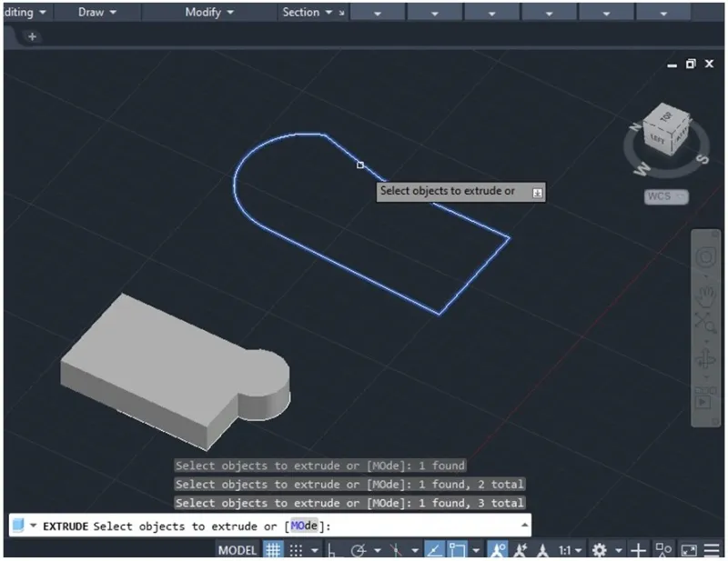Click the MODEL button in the status bar

(237, 550)
